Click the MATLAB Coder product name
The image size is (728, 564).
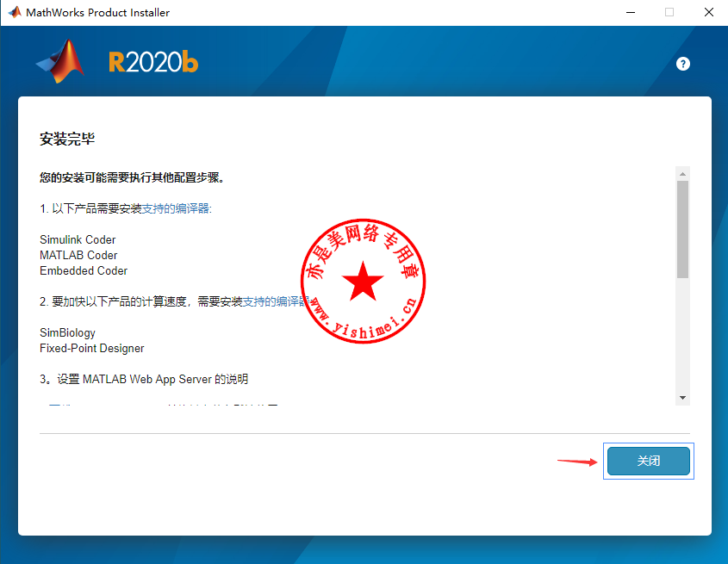pos(78,256)
